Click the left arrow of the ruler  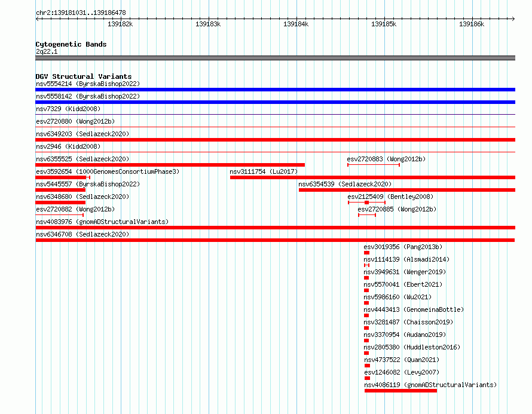[x=37, y=19]
